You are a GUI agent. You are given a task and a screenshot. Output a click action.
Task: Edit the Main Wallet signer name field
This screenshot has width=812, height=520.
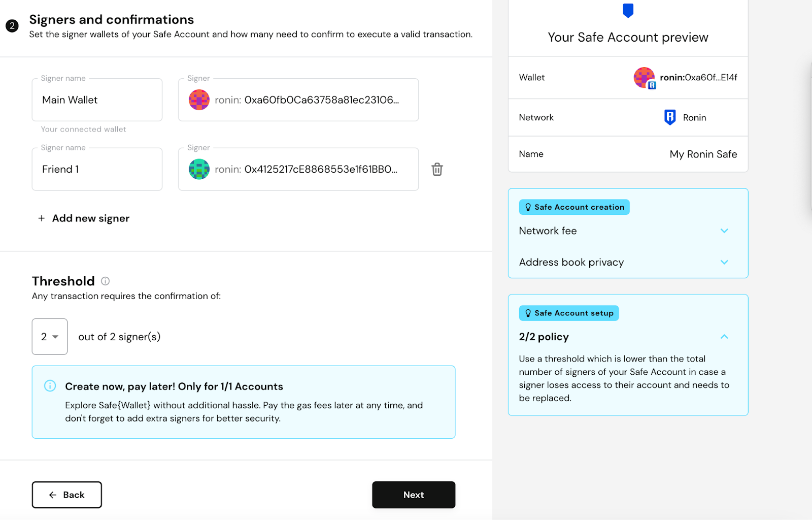[97, 100]
